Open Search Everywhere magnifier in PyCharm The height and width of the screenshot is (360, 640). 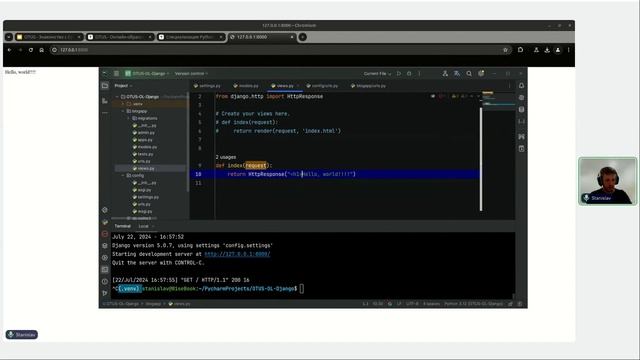point(469,73)
